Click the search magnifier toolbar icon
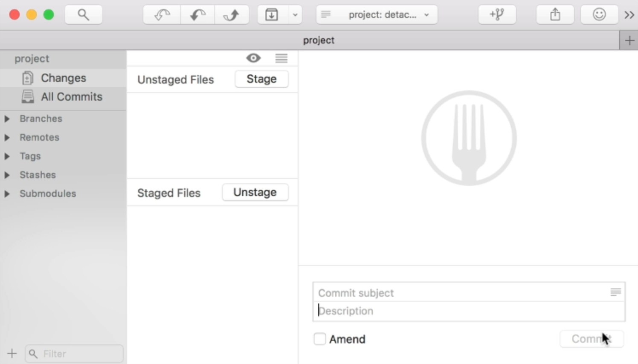Screen dimensions: 638x364 (84, 15)
